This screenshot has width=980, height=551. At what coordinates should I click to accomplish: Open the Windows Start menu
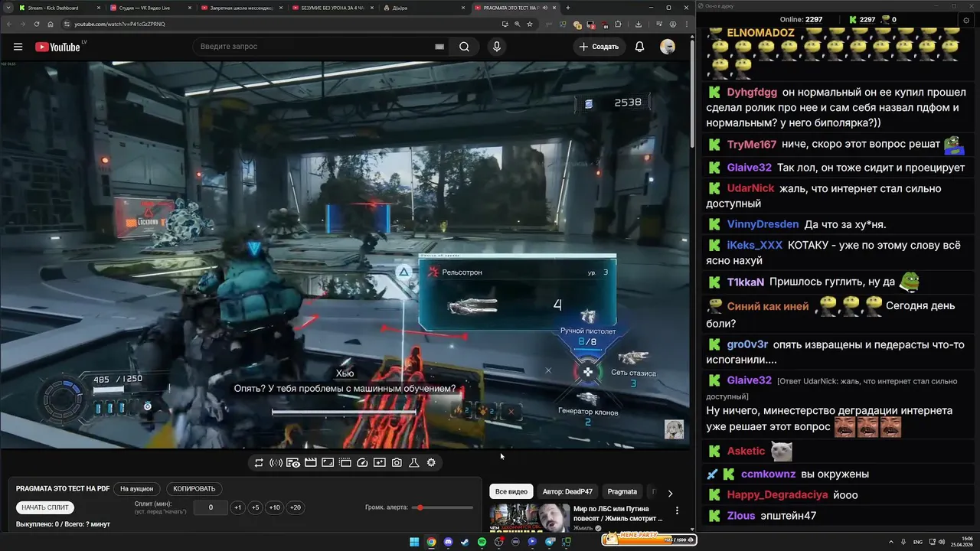(x=414, y=542)
